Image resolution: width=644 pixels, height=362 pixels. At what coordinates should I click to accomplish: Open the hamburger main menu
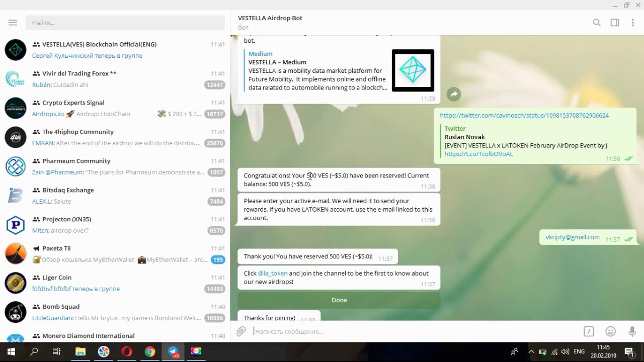coord(13,23)
